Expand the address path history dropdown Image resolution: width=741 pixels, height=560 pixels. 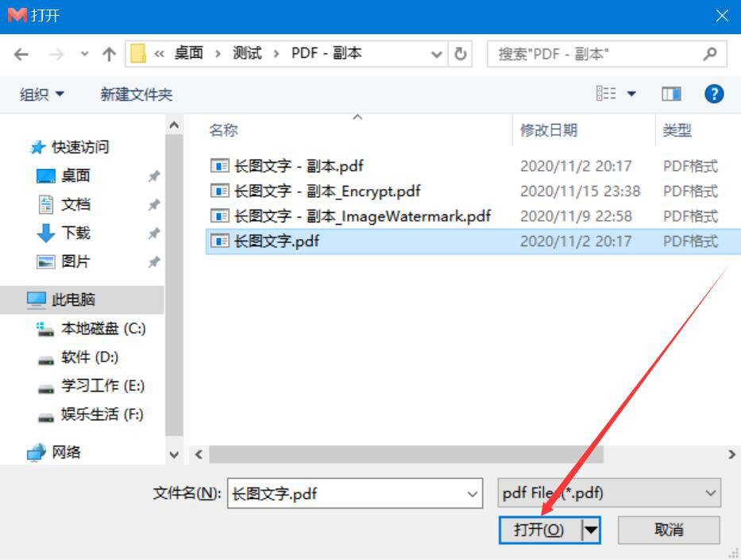click(x=437, y=54)
